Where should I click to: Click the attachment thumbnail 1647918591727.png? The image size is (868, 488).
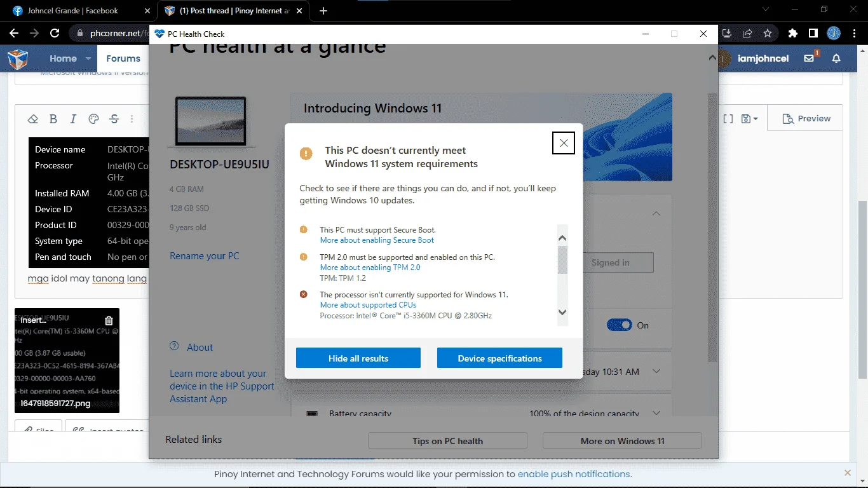67,361
